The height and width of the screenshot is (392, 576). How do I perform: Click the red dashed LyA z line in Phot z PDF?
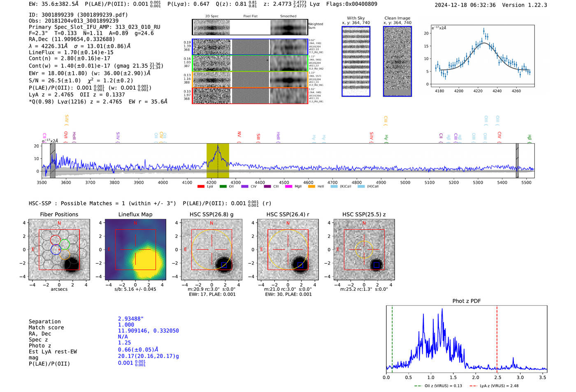click(497, 339)
